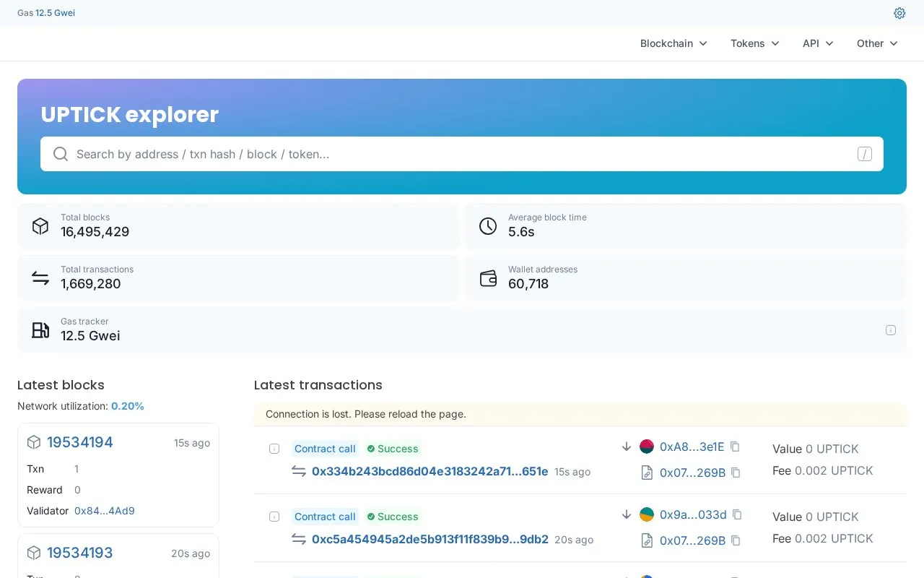Open settings gear icon at top right
The width and height of the screenshot is (924, 578).
tap(899, 13)
